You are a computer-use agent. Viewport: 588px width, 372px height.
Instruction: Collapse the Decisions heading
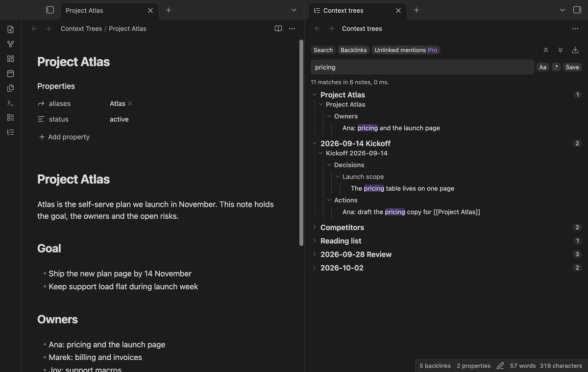pos(329,165)
